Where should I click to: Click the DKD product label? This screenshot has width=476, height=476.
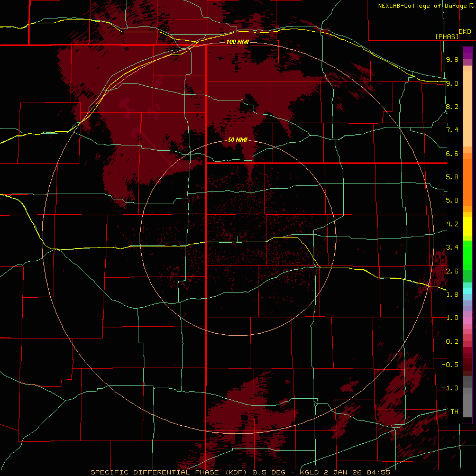[465, 32]
